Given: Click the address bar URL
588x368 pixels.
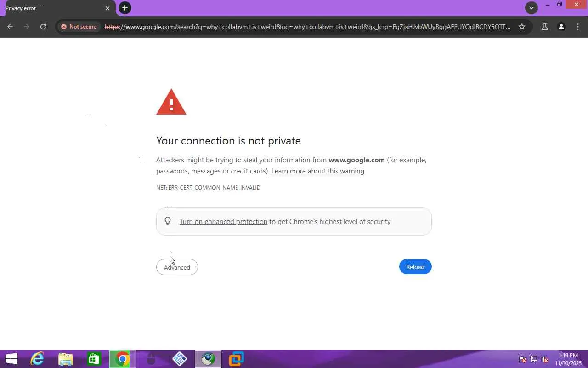Looking at the screenshot, I should (307, 27).
